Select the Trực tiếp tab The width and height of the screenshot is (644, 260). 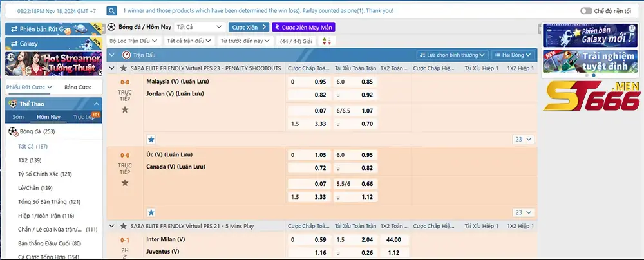pos(84,117)
